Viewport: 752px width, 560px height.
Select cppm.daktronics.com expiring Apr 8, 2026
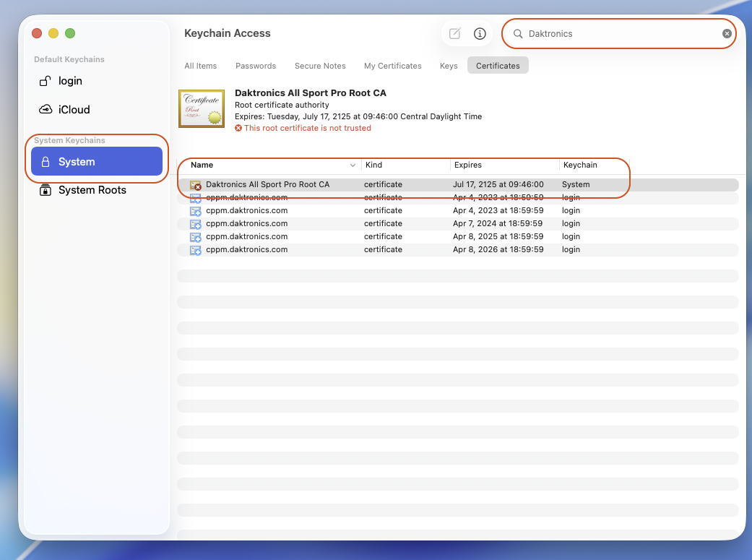246,249
